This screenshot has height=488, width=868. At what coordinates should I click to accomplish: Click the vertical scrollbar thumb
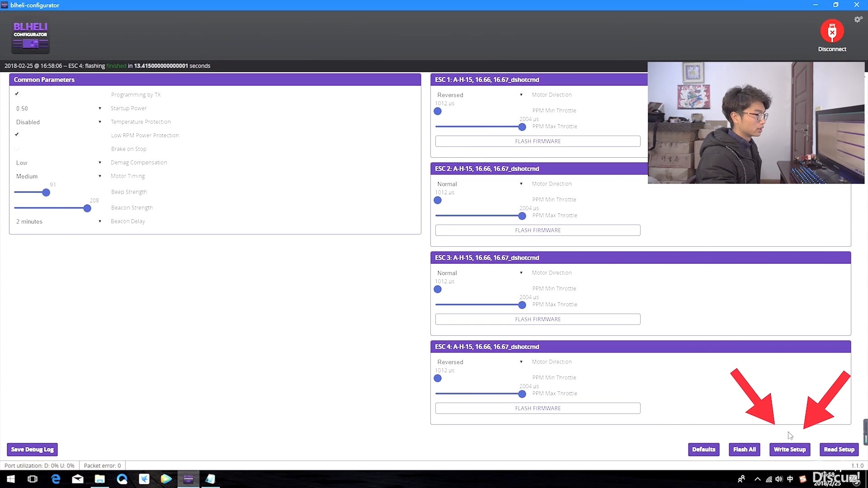(865, 432)
